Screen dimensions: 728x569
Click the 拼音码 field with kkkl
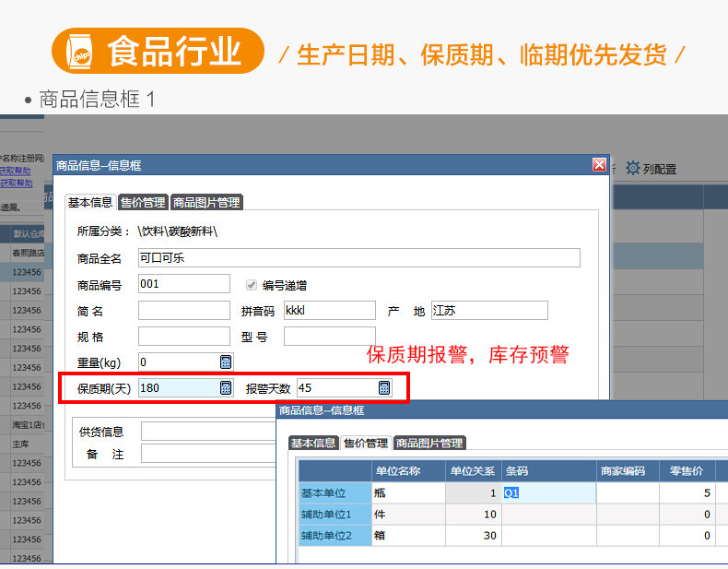pos(330,310)
